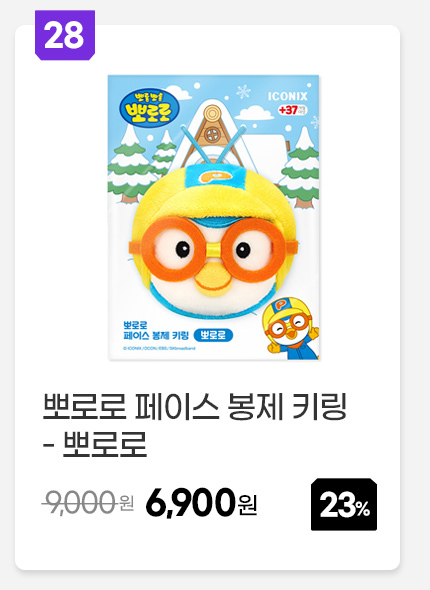Screen dimensions: 430x590
Task: Click the sale price 6,900원
Action: [202, 503]
